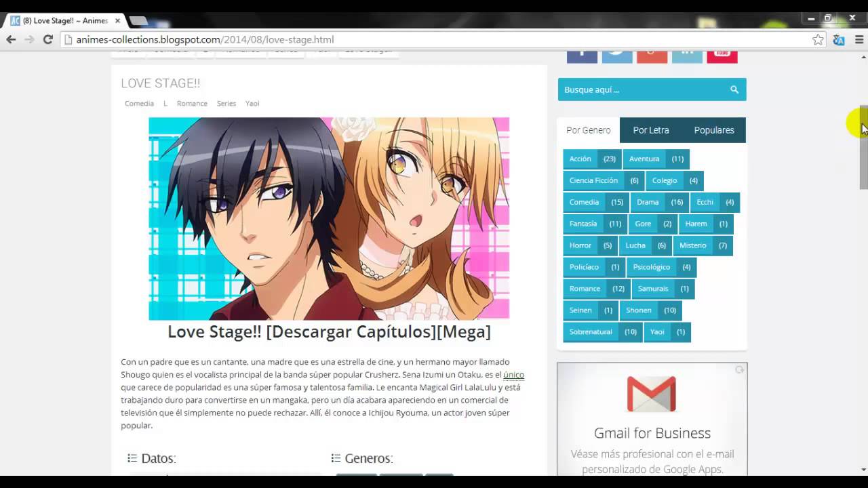Open the Colegio genre tag
The width and height of the screenshot is (868, 488).
click(x=675, y=180)
